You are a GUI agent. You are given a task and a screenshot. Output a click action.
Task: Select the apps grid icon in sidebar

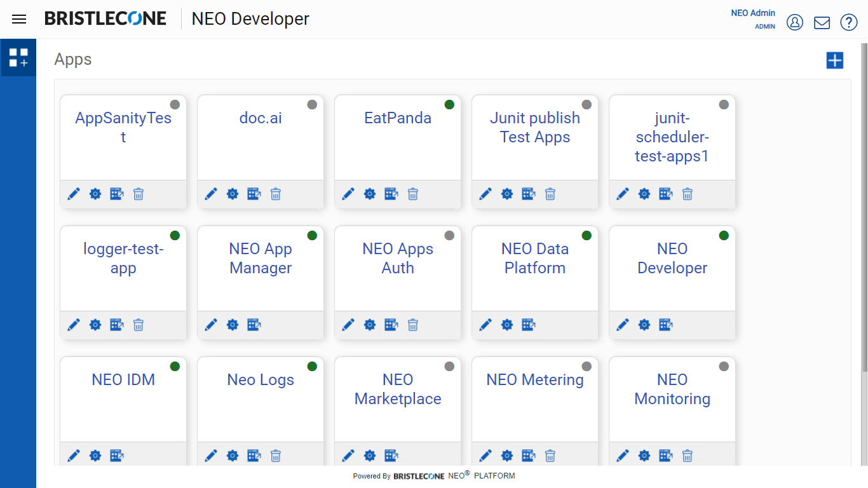pyautogui.click(x=18, y=58)
